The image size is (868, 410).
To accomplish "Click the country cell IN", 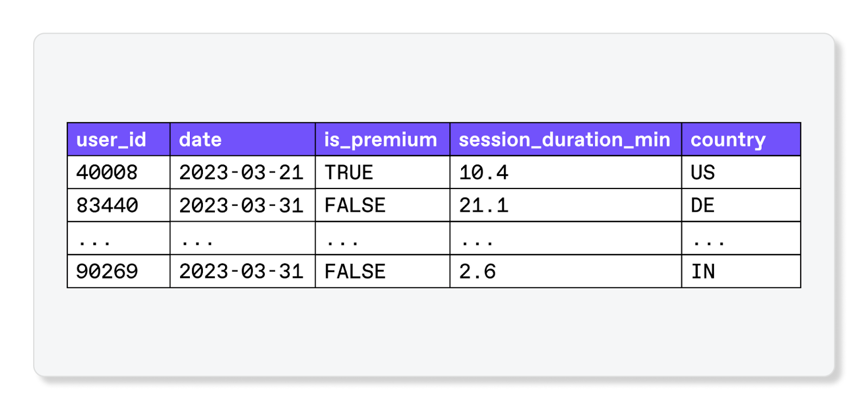I will click(x=703, y=272).
